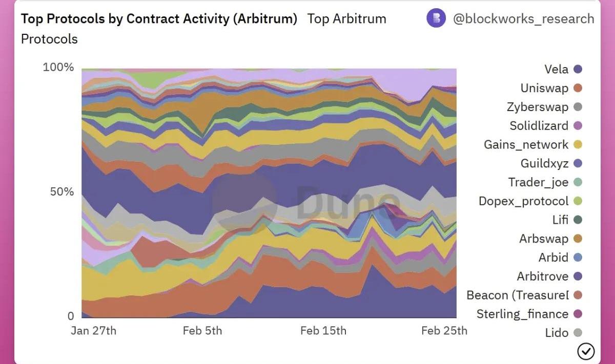The height and width of the screenshot is (364, 615).
Task: Click the Blockworks Research avatar icon
Action: (436, 18)
